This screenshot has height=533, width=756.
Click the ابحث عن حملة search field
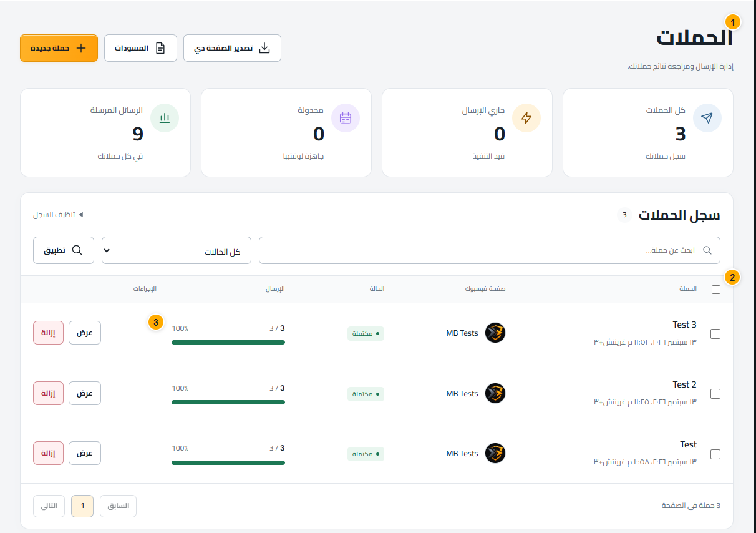(x=490, y=250)
